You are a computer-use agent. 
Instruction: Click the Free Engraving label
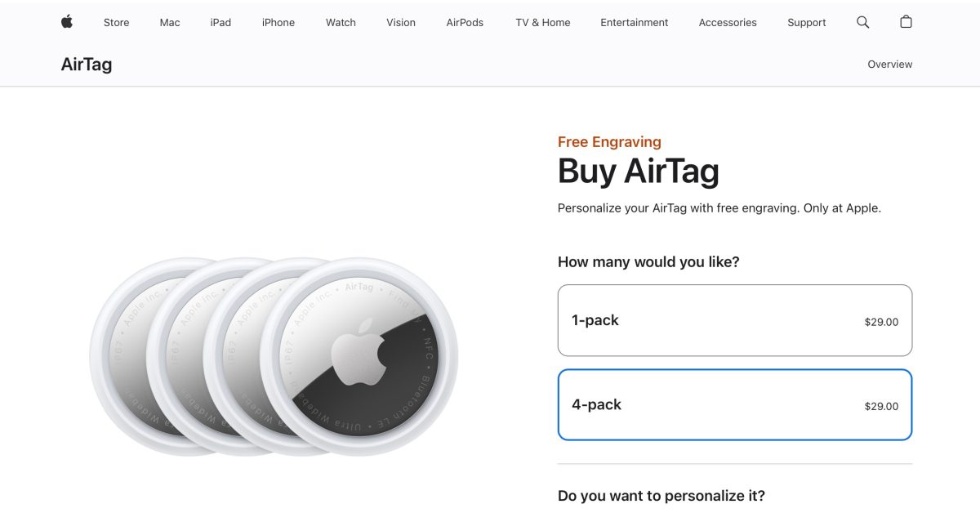tap(608, 141)
